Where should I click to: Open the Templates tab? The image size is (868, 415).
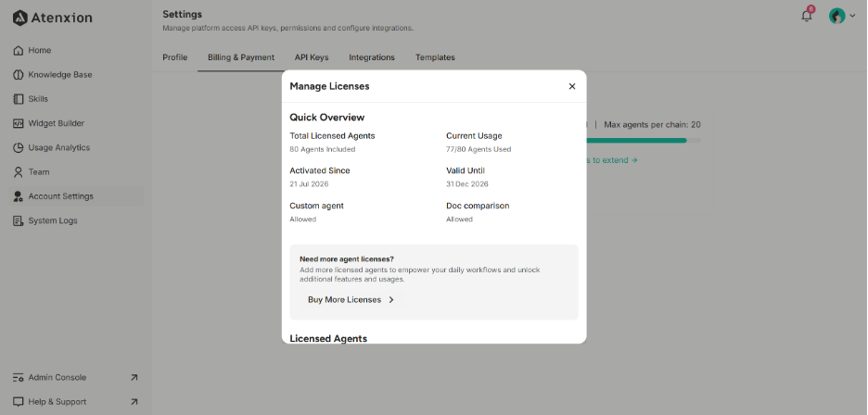coord(435,57)
